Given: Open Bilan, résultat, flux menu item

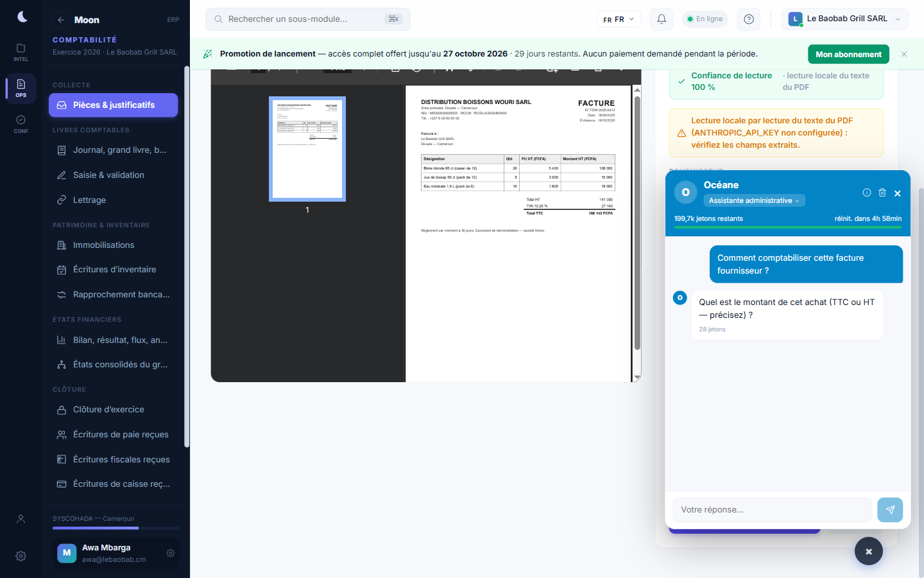Looking at the screenshot, I should click(114, 340).
